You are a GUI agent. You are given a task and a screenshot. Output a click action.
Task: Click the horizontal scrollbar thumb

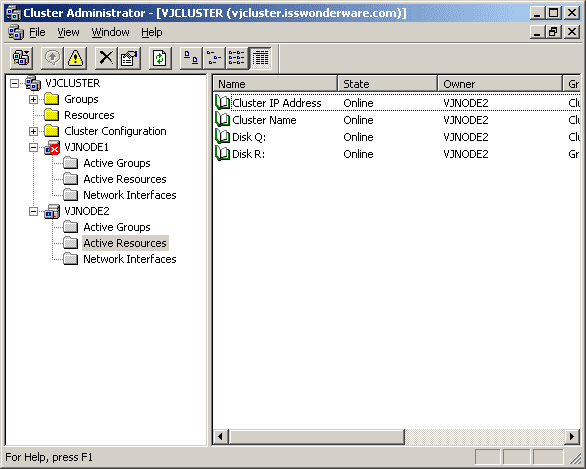point(317,436)
